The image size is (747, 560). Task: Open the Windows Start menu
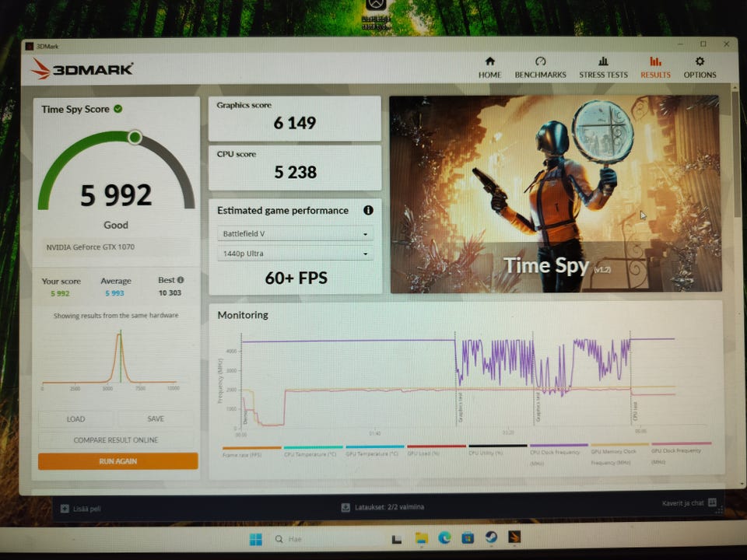click(x=256, y=539)
